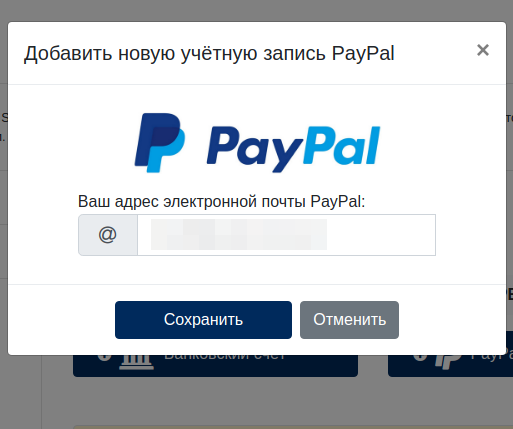513x429 pixels.
Task: Click the PayPal double-P logo icon
Action: click(x=160, y=143)
